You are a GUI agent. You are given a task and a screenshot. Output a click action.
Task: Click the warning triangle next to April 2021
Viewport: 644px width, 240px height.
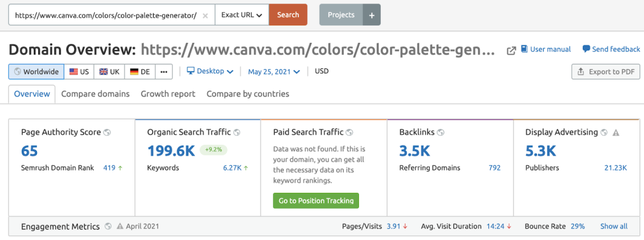click(x=120, y=226)
